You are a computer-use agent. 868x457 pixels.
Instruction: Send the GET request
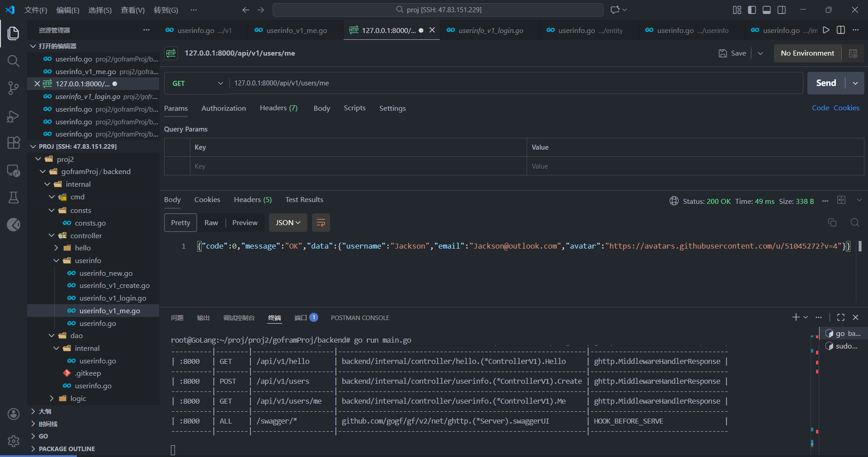click(826, 83)
